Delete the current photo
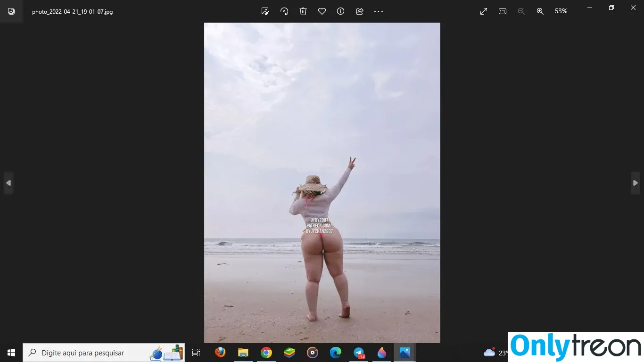This screenshot has height=362, width=644. click(x=303, y=11)
